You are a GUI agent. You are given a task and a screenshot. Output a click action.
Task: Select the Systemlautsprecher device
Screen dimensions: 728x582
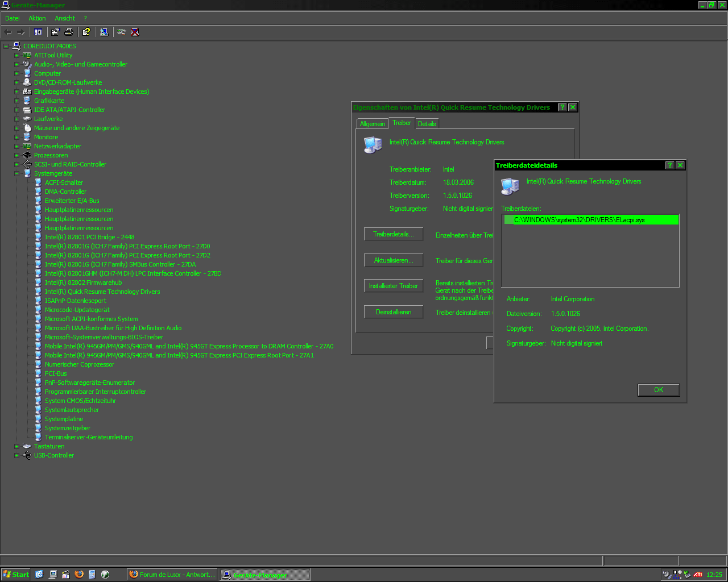[x=72, y=410]
